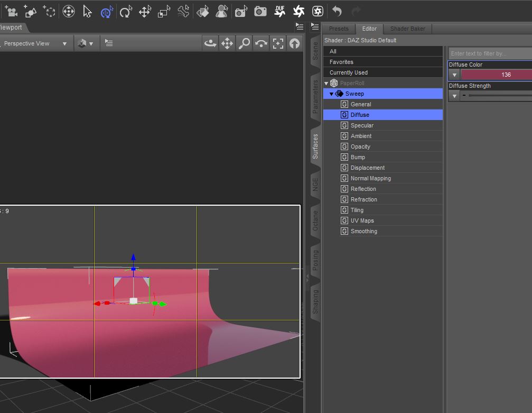Switch to the Presets tab
Screen dimensions: 532x413
pos(339,29)
